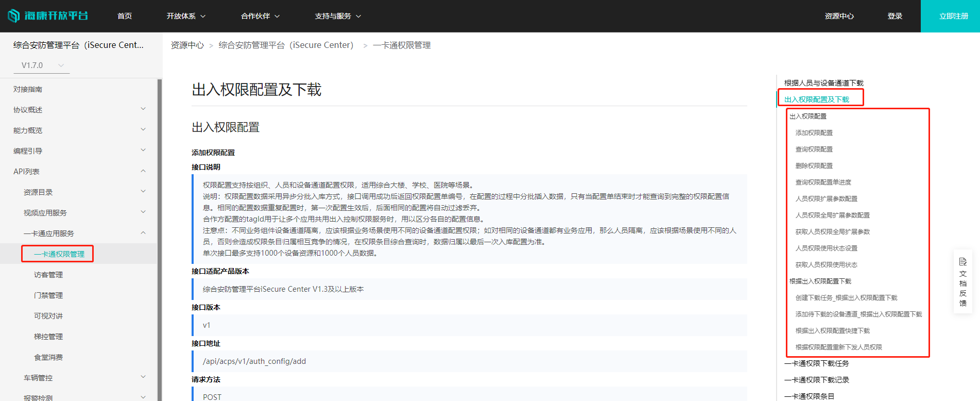Click the sidebar vertical scrollbar
Viewport: 980px width, 401px height.
click(x=160, y=240)
